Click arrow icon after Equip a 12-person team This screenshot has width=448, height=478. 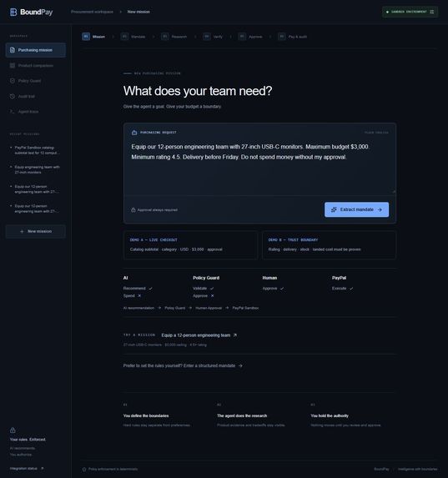(x=234, y=335)
